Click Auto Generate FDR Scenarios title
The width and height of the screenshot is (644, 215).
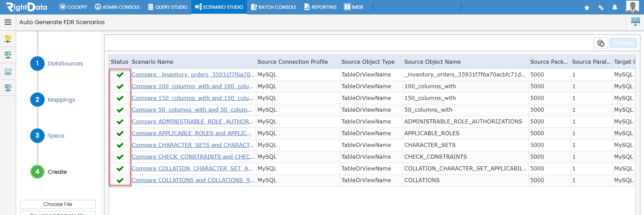[x=62, y=22]
